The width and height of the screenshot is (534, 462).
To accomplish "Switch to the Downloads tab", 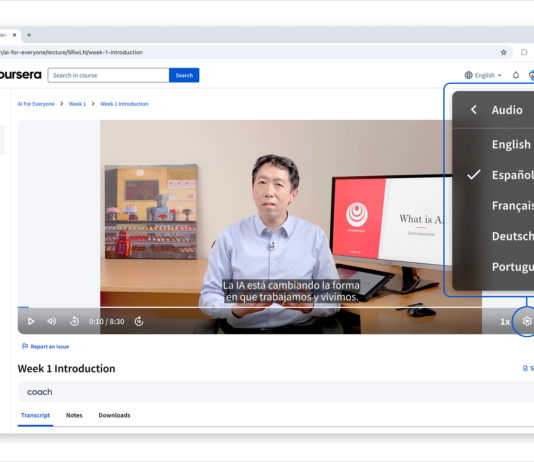I will (x=114, y=415).
